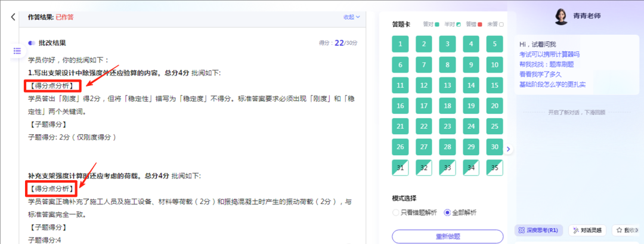Click the 半对 legend indicator
This screenshot has height=244, width=644.
pyautogui.click(x=453, y=24)
